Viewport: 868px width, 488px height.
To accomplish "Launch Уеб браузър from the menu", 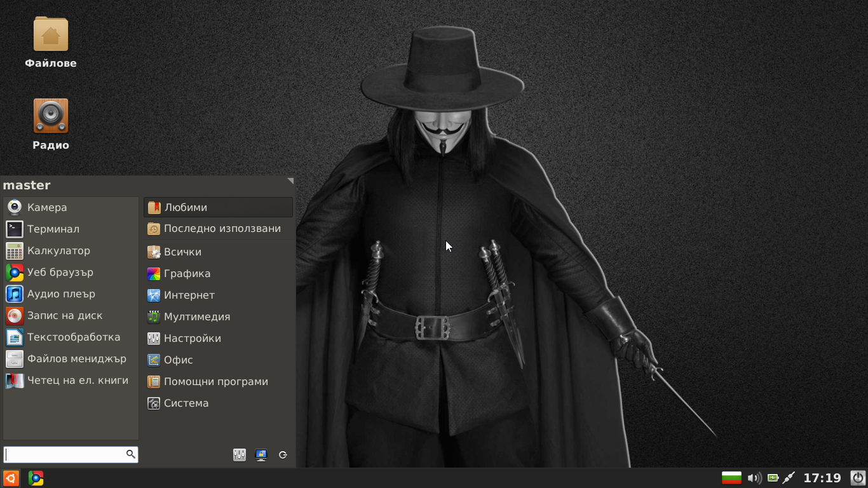I will [x=71, y=272].
